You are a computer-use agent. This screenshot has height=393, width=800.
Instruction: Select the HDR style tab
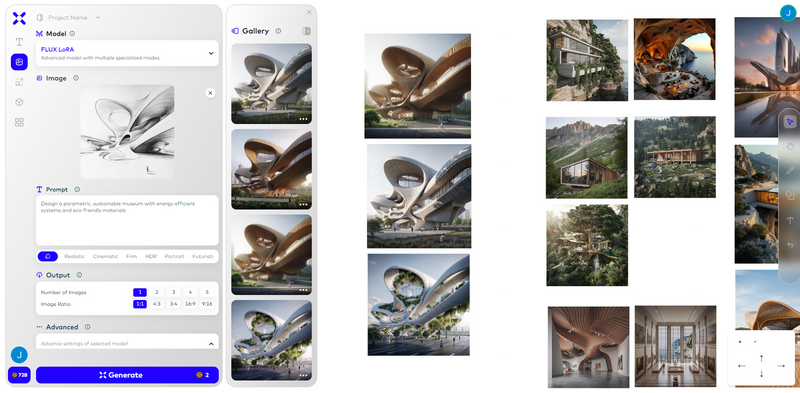(151, 257)
